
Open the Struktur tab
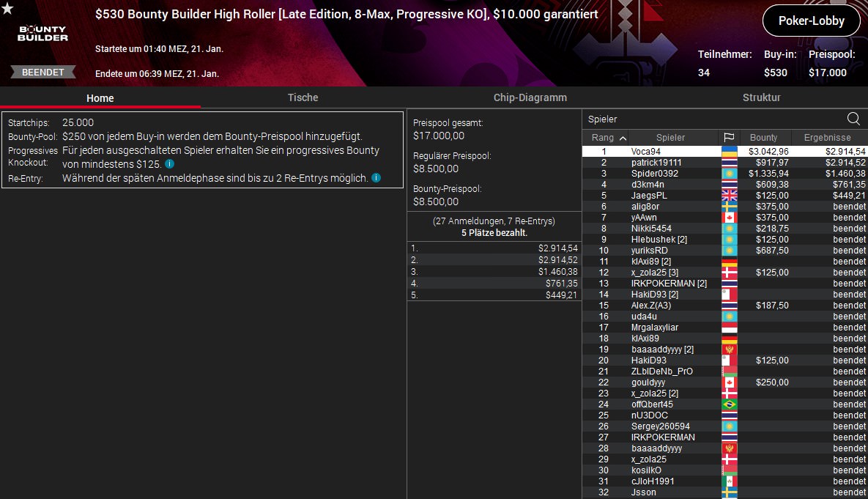(x=761, y=97)
